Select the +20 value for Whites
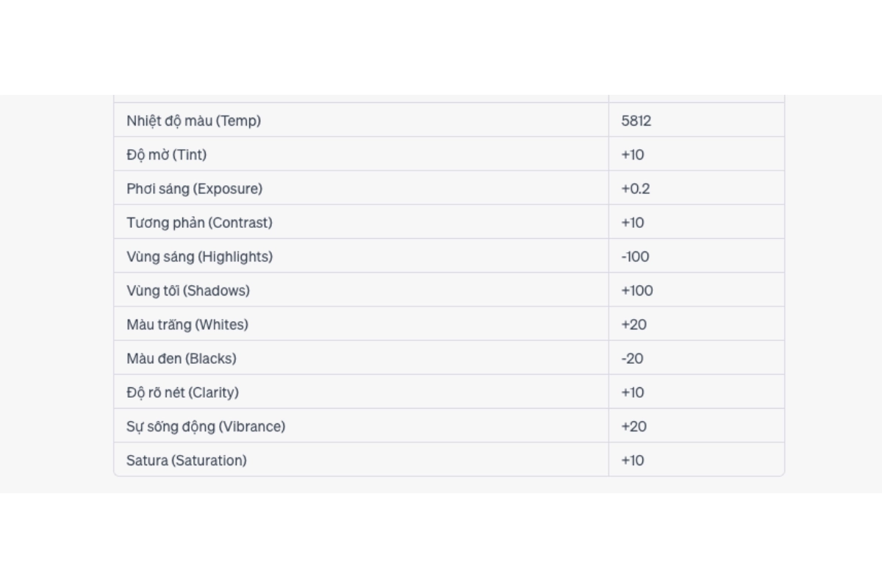882x588 pixels. pos(634,324)
